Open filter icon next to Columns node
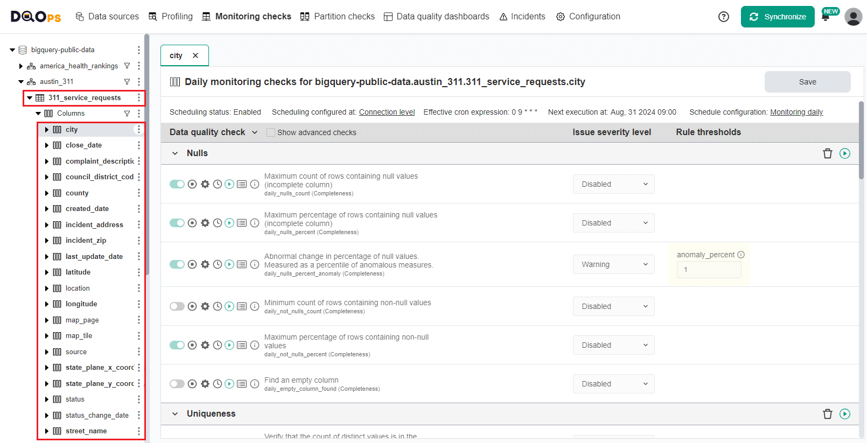The height and width of the screenshot is (443, 868). pyautogui.click(x=127, y=114)
